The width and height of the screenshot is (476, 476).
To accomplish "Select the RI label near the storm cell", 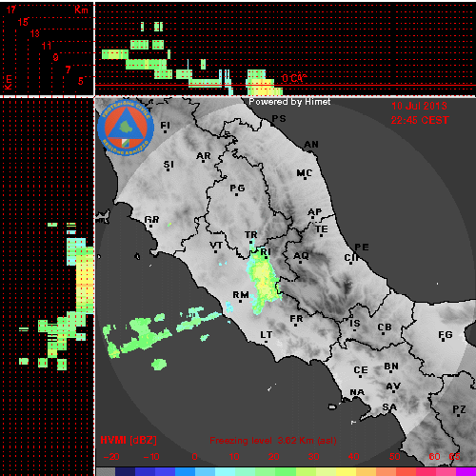I will pyautogui.click(x=266, y=252).
